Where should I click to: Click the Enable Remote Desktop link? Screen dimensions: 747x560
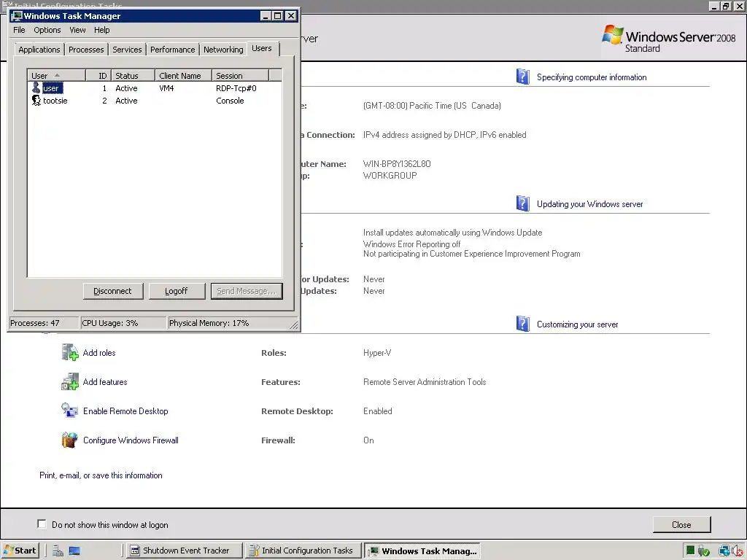[x=125, y=411]
